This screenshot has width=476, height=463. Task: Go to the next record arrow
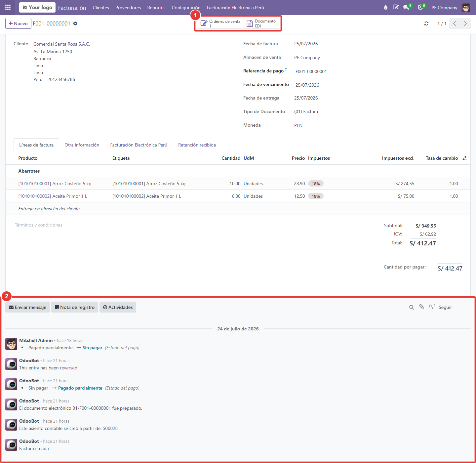[465, 23]
